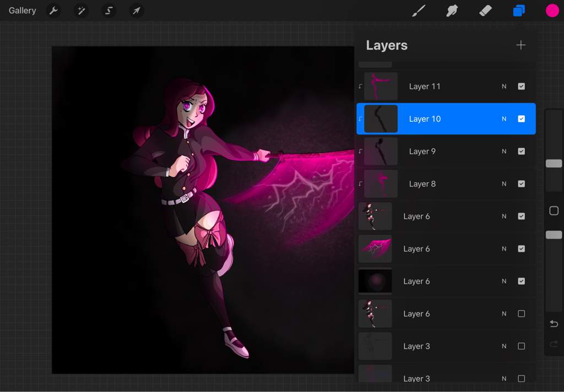Viewport: 564px width, 392px height.
Task: Activate the Selection tool
Action: click(x=109, y=10)
